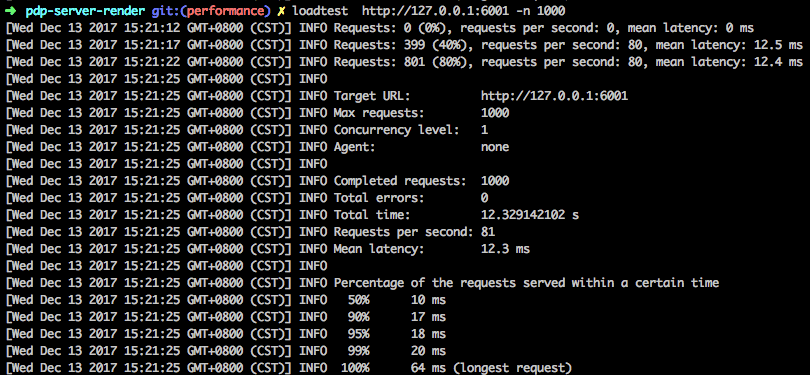Screen dimensions: 810x375
Task: Click the '20 ms' latency value
Action: [428, 351]
